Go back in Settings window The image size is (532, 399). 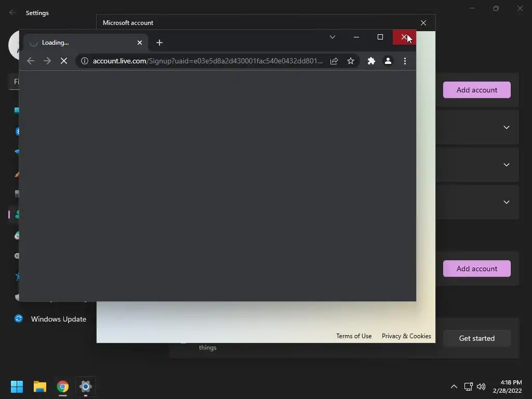coord(12,12)
